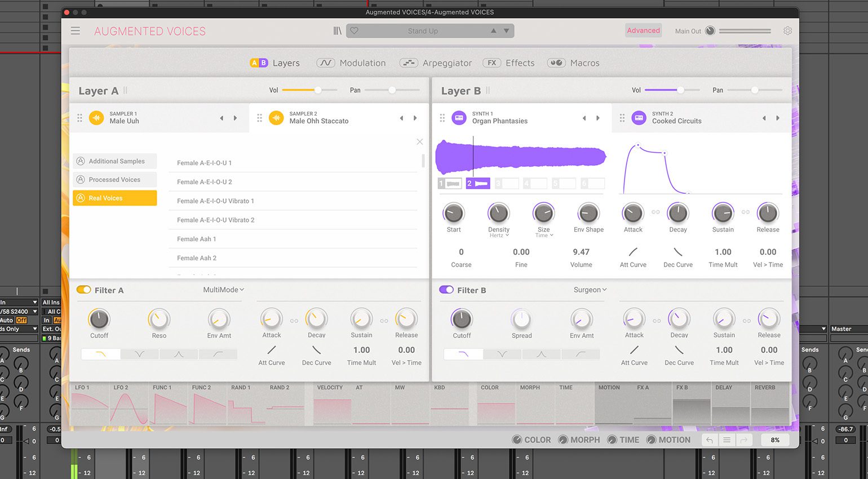Click the Filter A Cutoff knob
The image size is (868, 479).
(x=99, y=320)
